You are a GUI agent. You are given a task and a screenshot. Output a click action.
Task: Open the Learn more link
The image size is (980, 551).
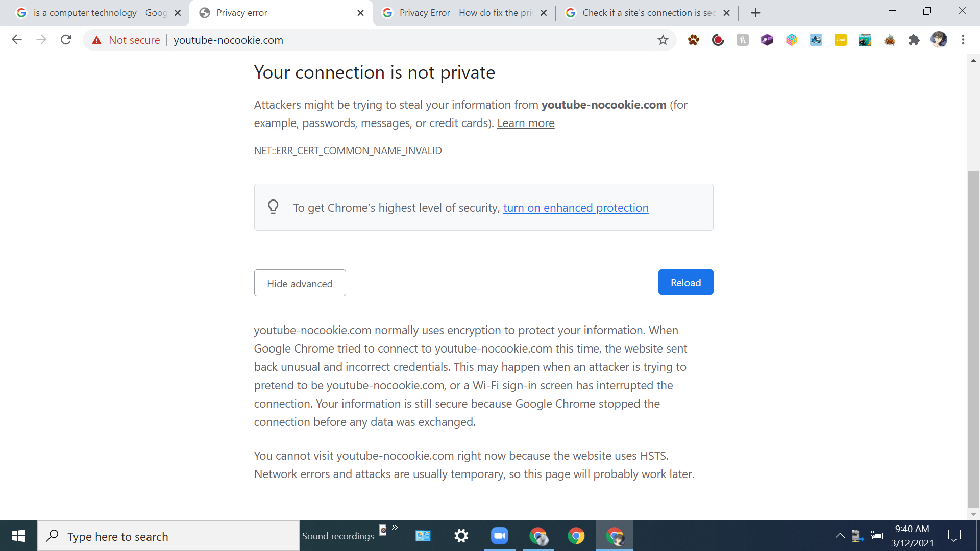point(526,123)
